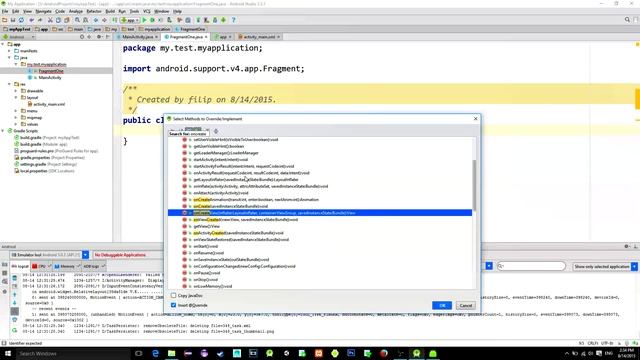Click the Android Studio icon on taskbar
Screen dimensions: 640x360
pos(417,353)
